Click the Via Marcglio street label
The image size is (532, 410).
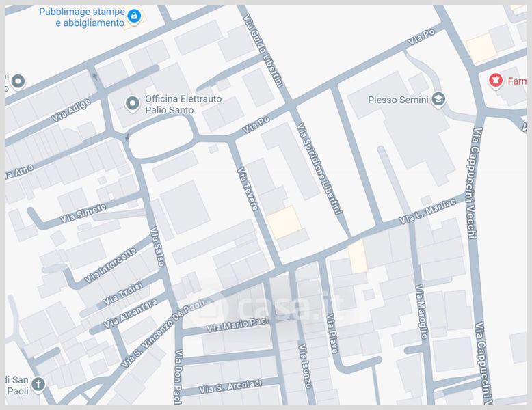[x=421, y=312]
